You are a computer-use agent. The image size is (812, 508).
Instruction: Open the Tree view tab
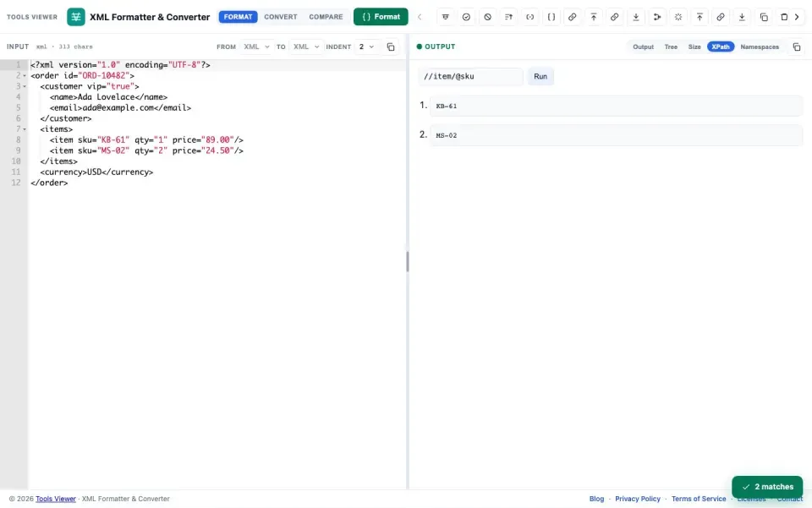click(671, 46)
